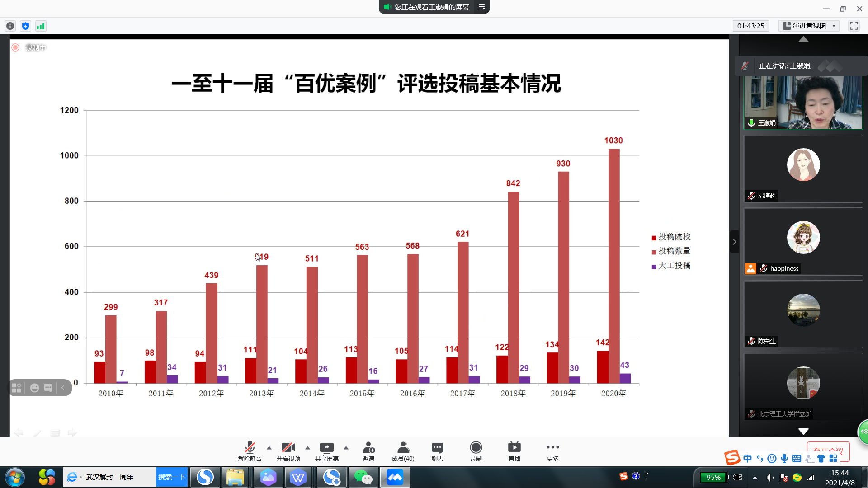Collapse participant video panel with side arrow

(734, 242)
